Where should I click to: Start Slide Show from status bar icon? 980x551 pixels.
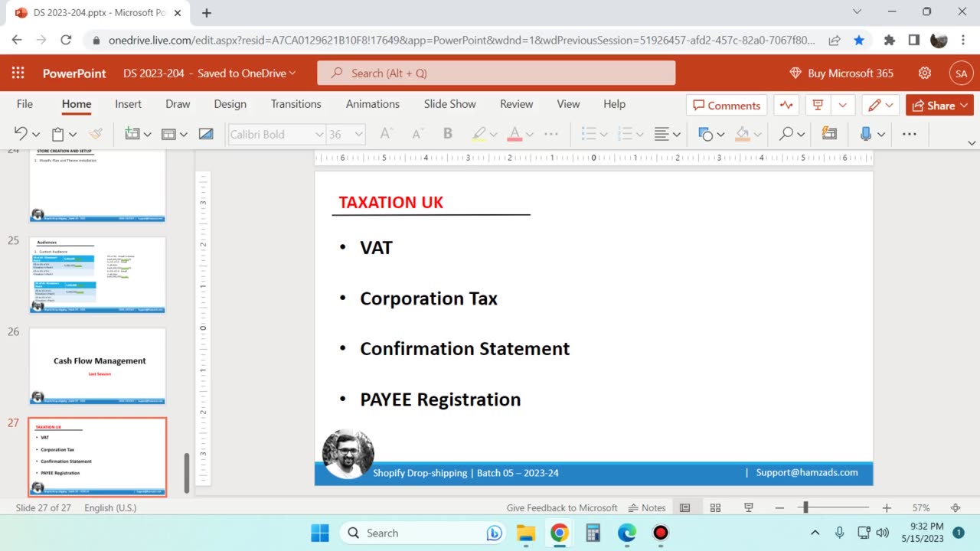749,507
